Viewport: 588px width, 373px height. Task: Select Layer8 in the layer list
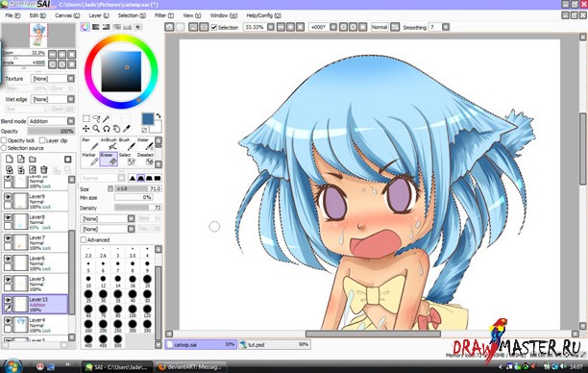point(36,222)
